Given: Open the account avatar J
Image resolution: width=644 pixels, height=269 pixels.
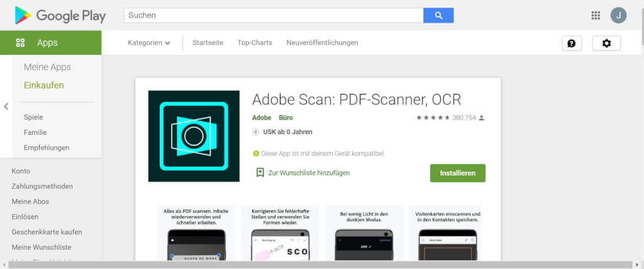Looking at the screenshot, I should click(618, 15).
